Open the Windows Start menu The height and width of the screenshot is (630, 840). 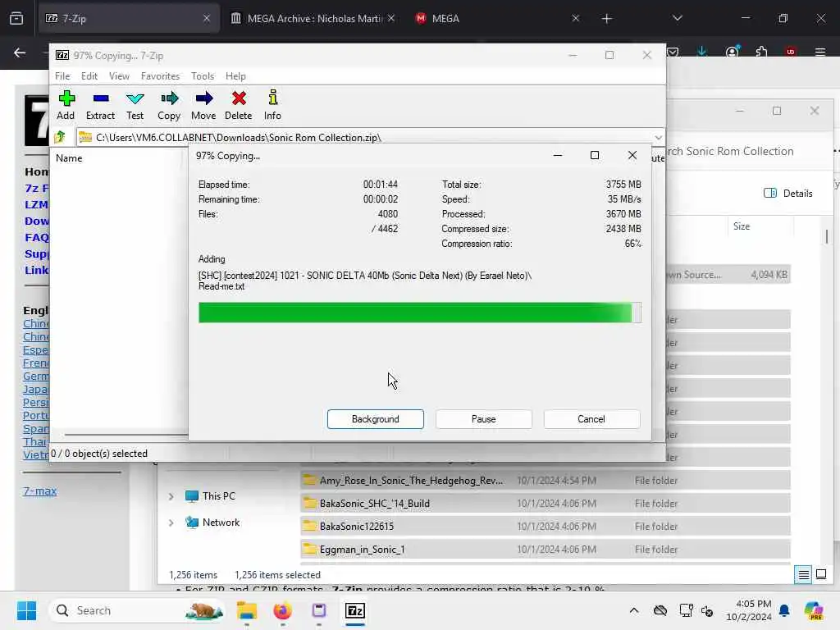tap(26, 610)
